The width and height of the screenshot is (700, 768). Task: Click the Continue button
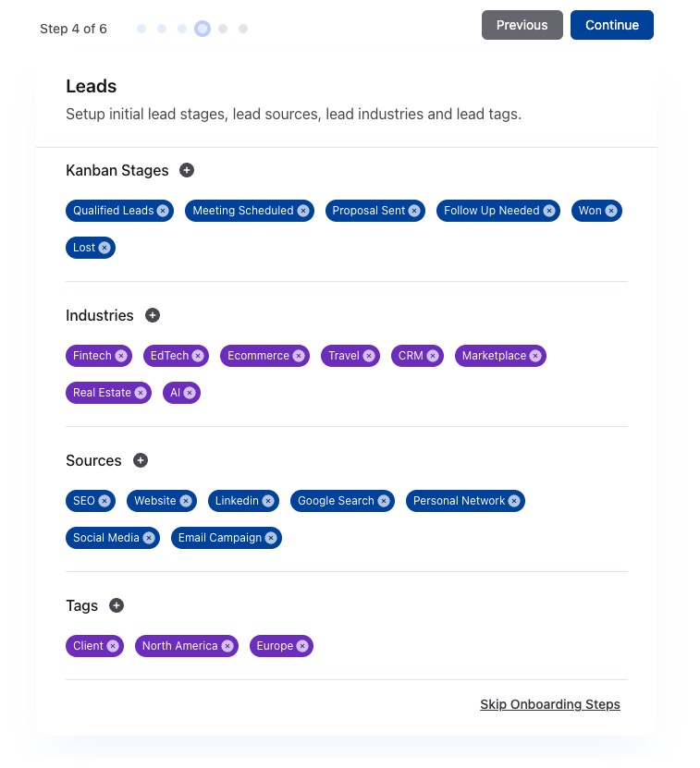click(x=611, y=25)
